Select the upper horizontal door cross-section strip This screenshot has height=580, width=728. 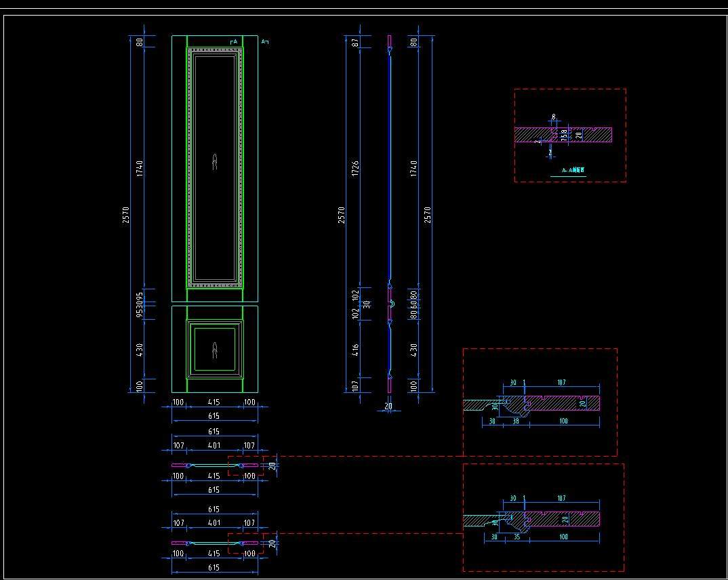click(214, 465)
